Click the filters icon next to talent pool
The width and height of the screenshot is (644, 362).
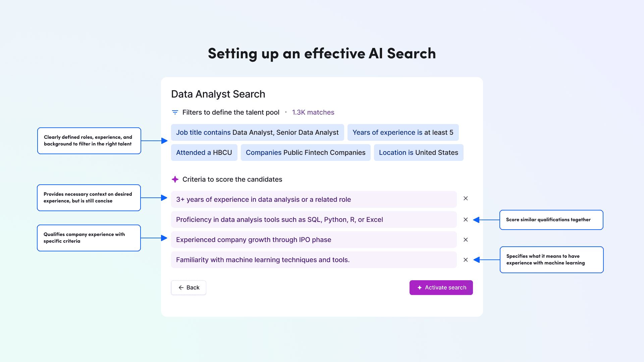pyautogui.click(x=175, y=112)
